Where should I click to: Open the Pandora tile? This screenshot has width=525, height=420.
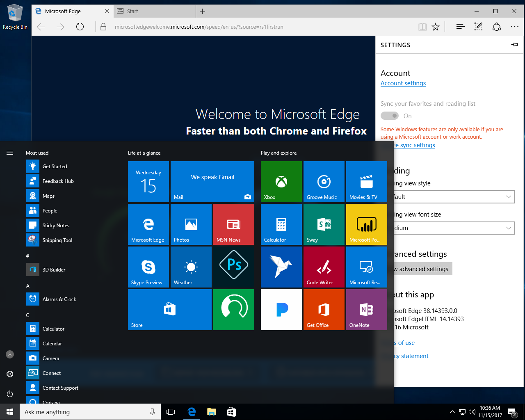[281, 310]
